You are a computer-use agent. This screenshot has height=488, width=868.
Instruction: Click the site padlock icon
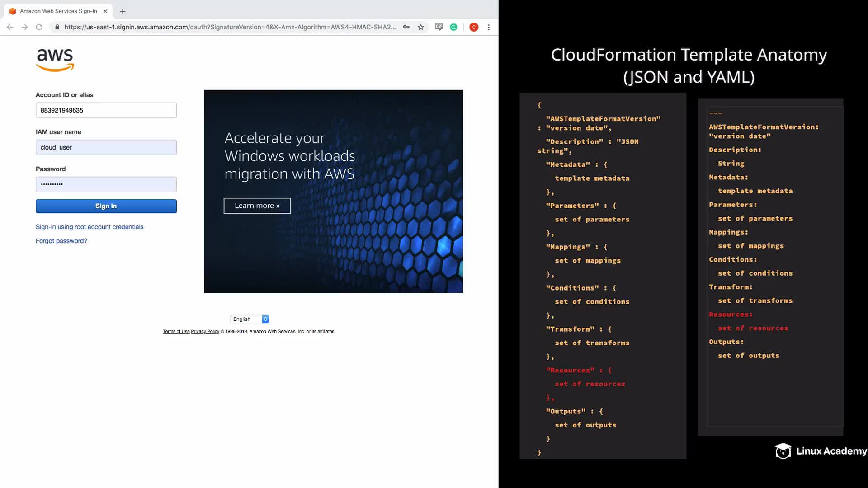coord(57,27)
